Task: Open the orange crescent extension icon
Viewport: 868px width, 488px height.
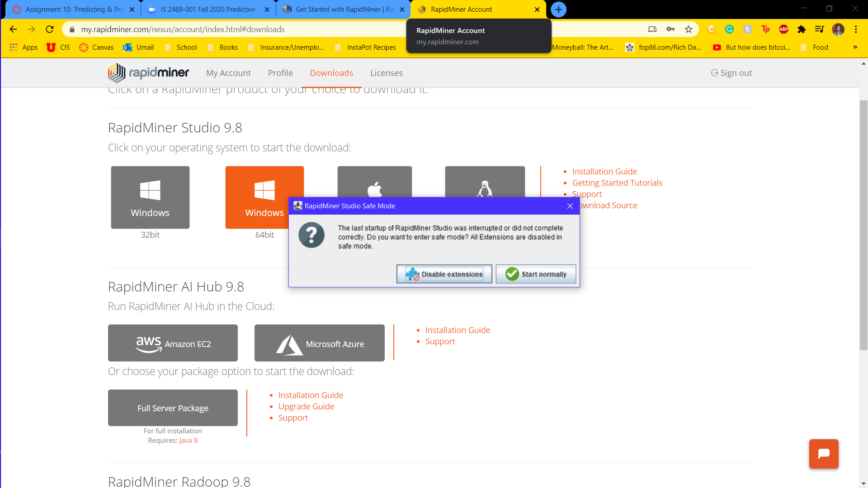Action: [711, 29]
